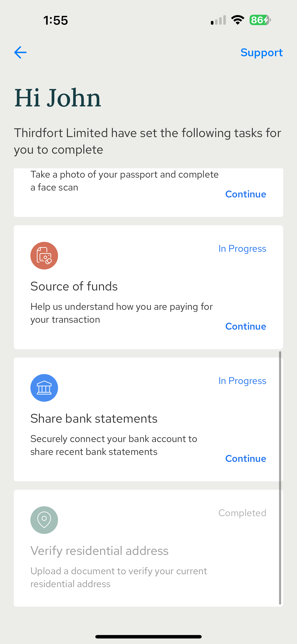
Task: Click the vertical scrollbar on the task list
Action: 280,478
